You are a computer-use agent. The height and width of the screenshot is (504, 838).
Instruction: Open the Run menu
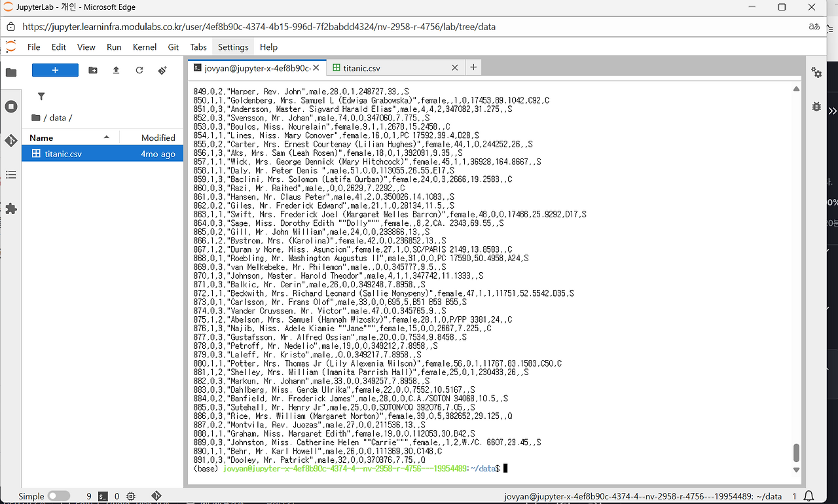point(114,47)
